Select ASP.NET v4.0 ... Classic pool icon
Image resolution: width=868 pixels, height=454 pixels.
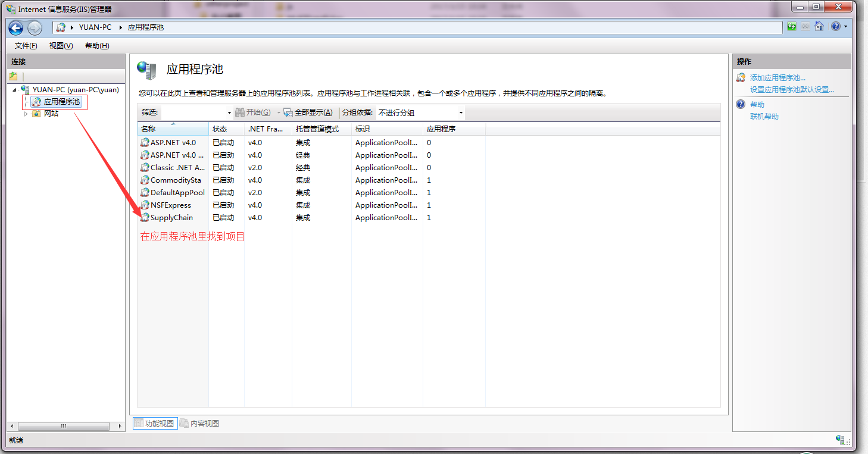(x=145, y=155)
